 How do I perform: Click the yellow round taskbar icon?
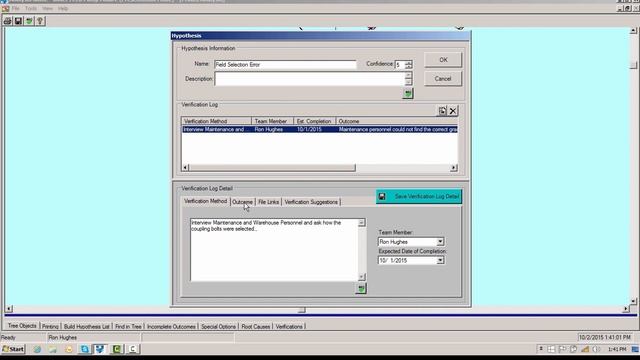(x=69, y=349)
